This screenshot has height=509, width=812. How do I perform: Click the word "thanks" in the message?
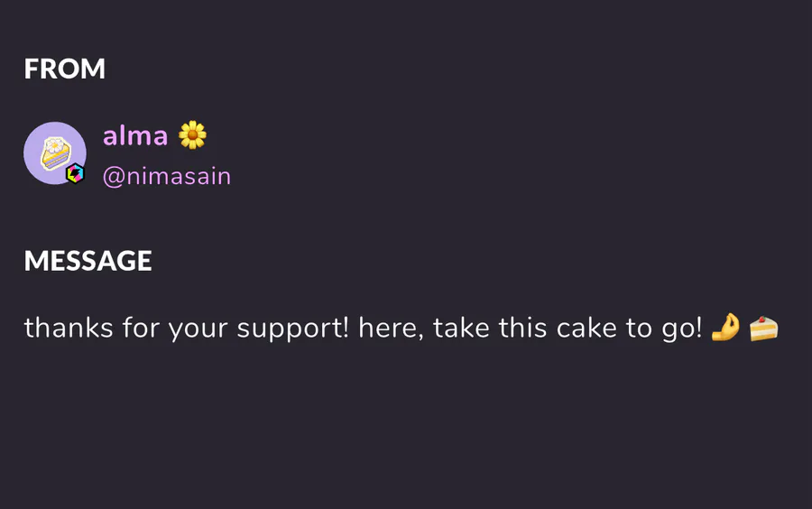pos(69,328)
